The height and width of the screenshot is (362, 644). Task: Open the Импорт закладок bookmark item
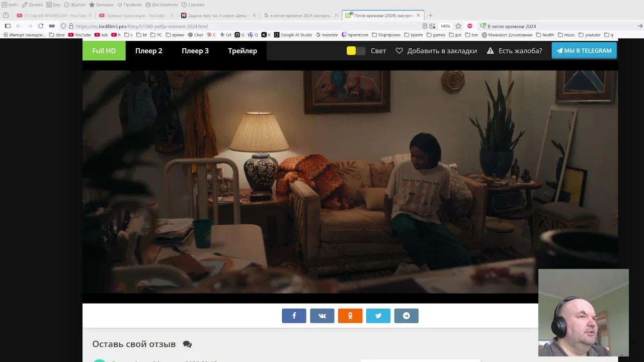click(24, 35)
